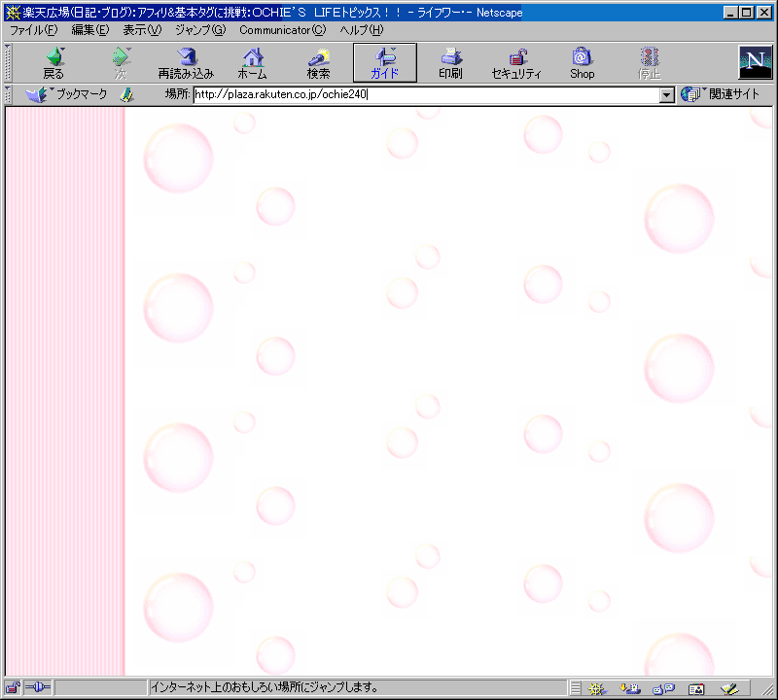
Task: Open the Bookmarks (ブックマーク) menu button
Action: (x=66, y=94)
